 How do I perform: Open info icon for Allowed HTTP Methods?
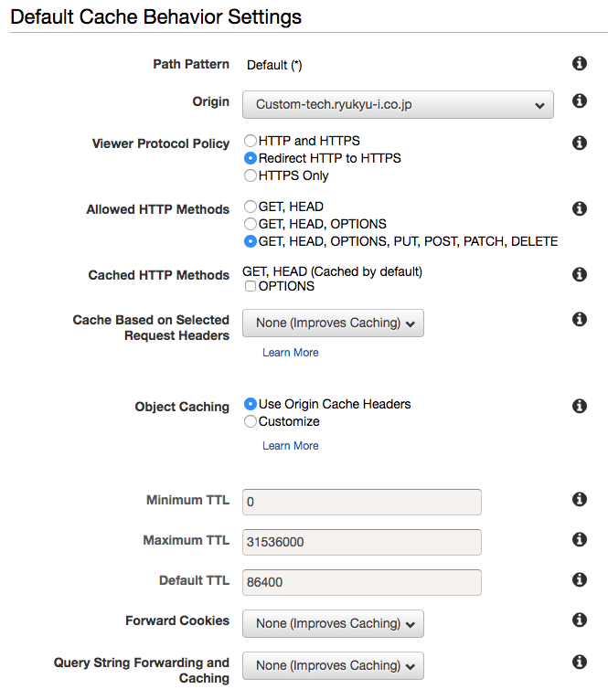(579, 208)
